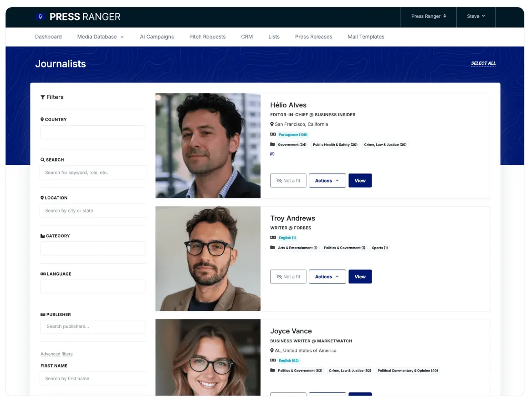Click the folder icon beside Politics & Government (83)
532x402 pixels.
pos(272,370)
